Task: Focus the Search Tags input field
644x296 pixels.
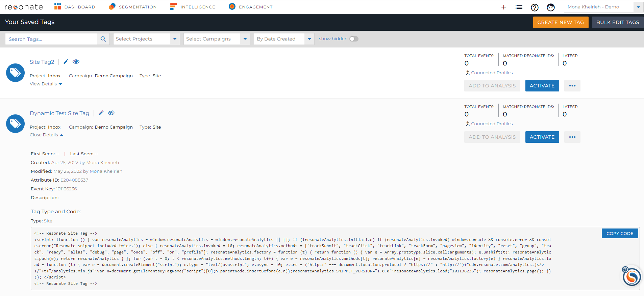Action: click(51, 39)
